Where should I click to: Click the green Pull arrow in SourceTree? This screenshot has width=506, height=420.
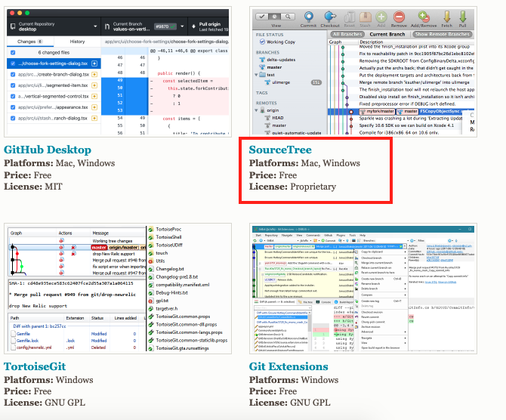pyautogui.click(x=462, y=17)
